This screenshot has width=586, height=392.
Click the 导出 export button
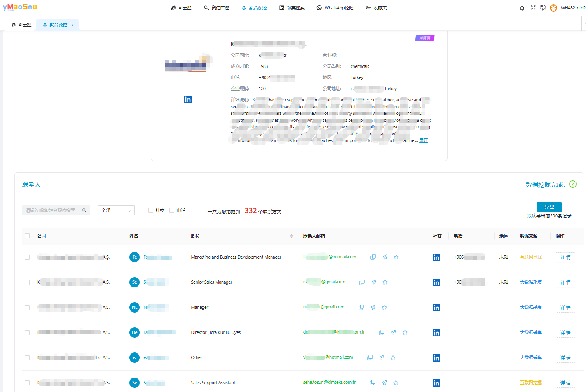[x=549, y=207]
